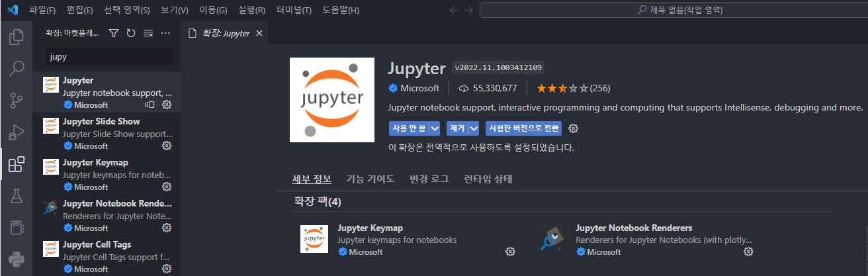Select the 확장: Jupyter editor tab

(225, 33)
